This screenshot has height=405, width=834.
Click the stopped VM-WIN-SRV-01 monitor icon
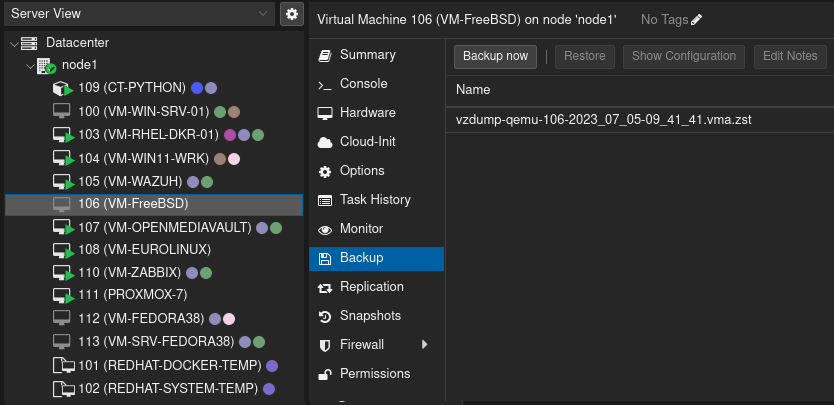[62, 111]
